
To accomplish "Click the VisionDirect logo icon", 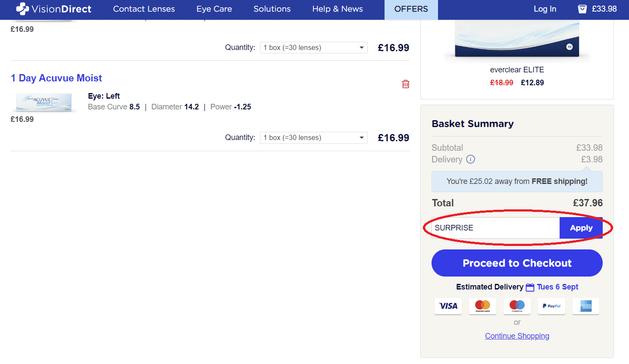I will point(22,9).
